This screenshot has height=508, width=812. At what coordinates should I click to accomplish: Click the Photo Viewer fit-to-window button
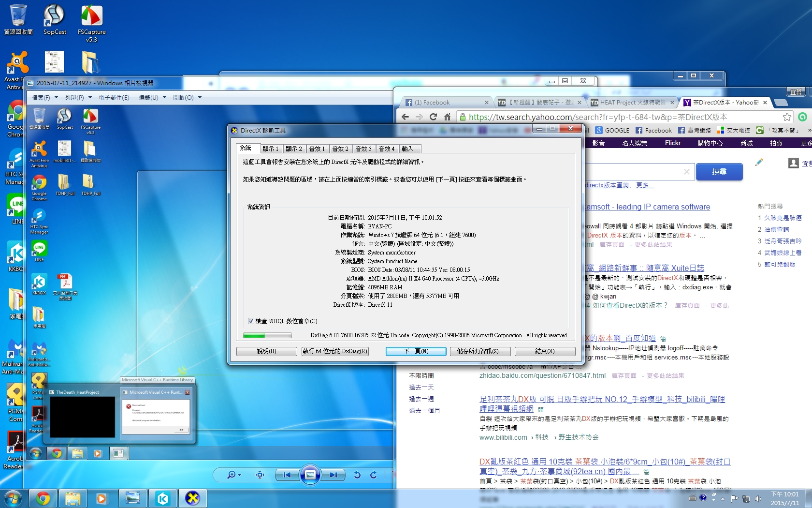click(260, 475)
